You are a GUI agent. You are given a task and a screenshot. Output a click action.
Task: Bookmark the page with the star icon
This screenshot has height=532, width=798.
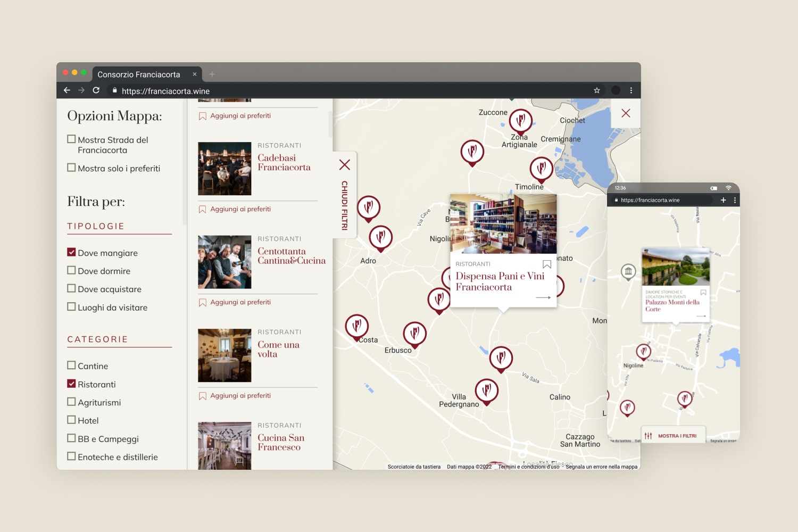597,90
